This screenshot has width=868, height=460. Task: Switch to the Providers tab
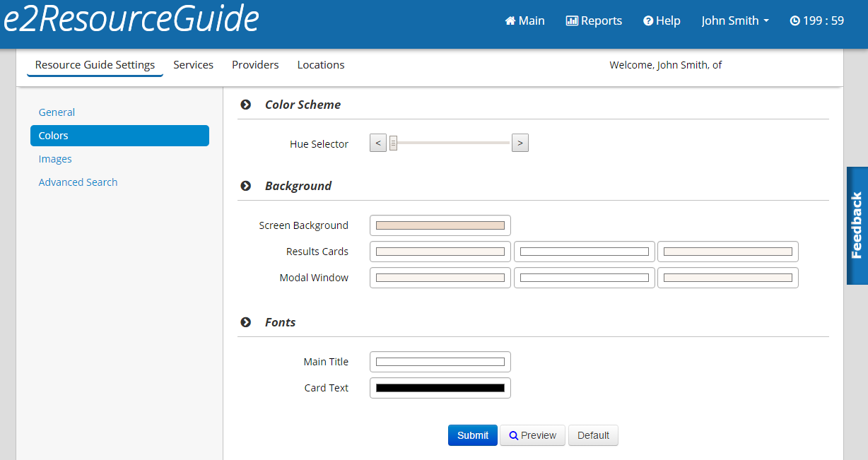(255, 65)
